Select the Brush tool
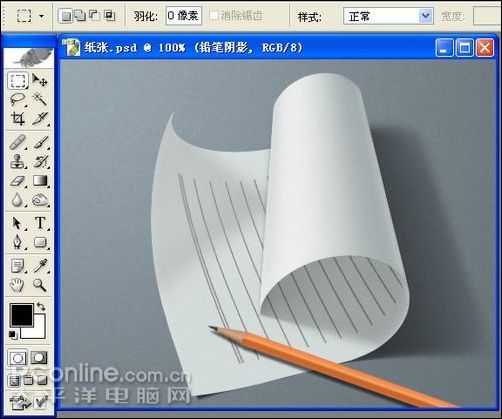This screenshot has height=419, width=502. click(40, 143)
